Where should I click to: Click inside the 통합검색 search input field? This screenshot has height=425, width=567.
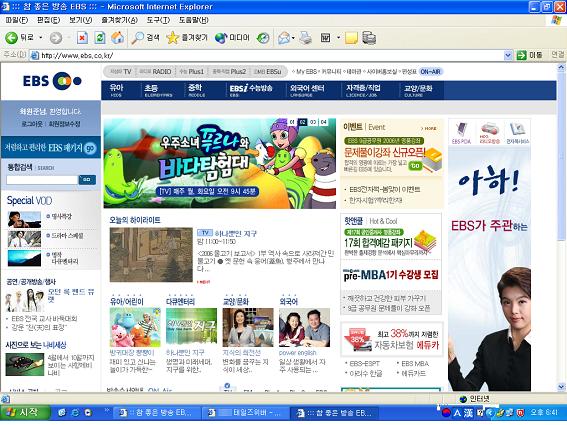(42, 180)
